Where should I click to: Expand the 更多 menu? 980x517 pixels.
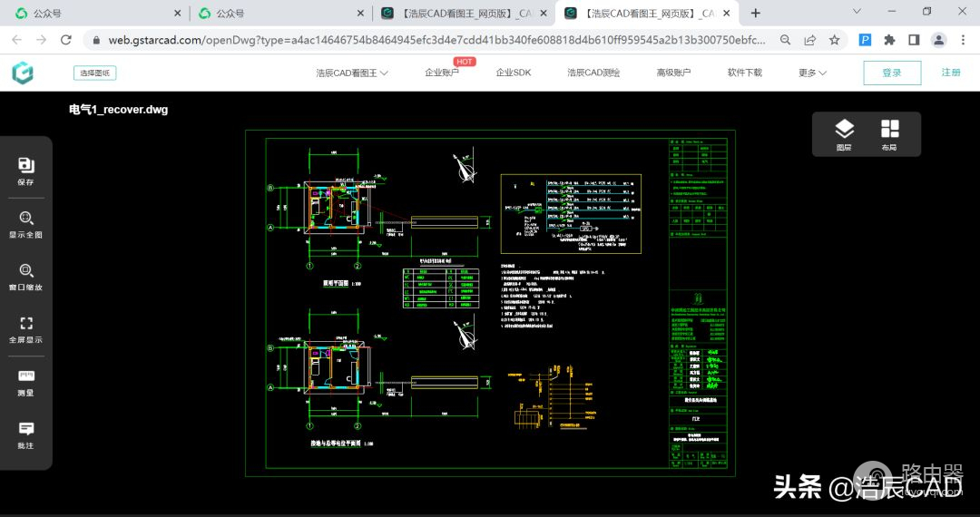tap(812, 73)
